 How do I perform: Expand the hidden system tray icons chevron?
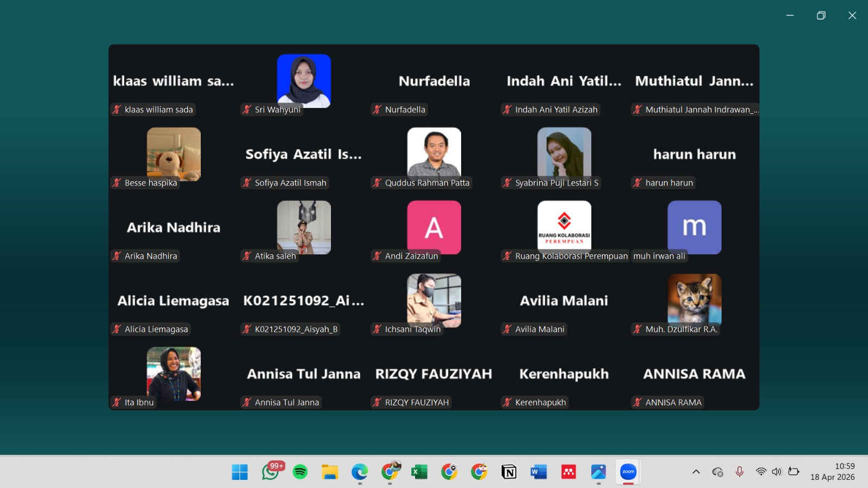(696, 472)
